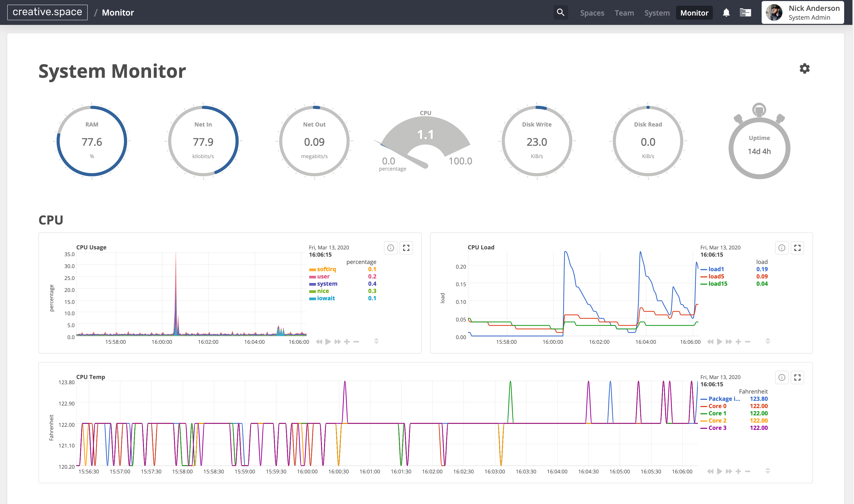This screenshot has height=504, width=854.
Task: Click info icon on CPU Temp chart
Action: pos(782,378)
